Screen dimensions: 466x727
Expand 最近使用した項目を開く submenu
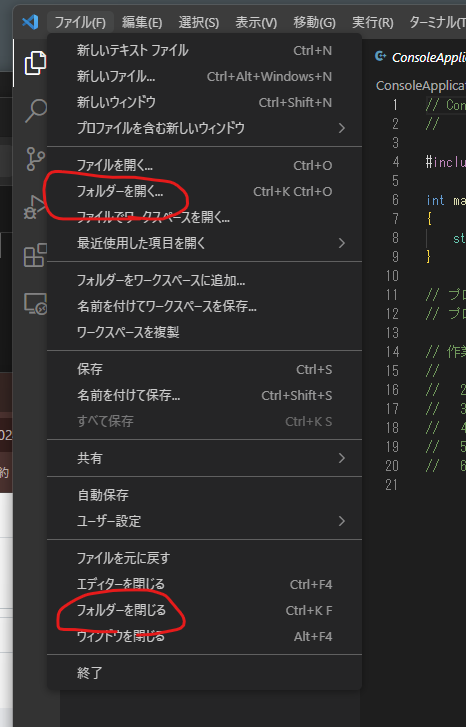pos(204,243)
